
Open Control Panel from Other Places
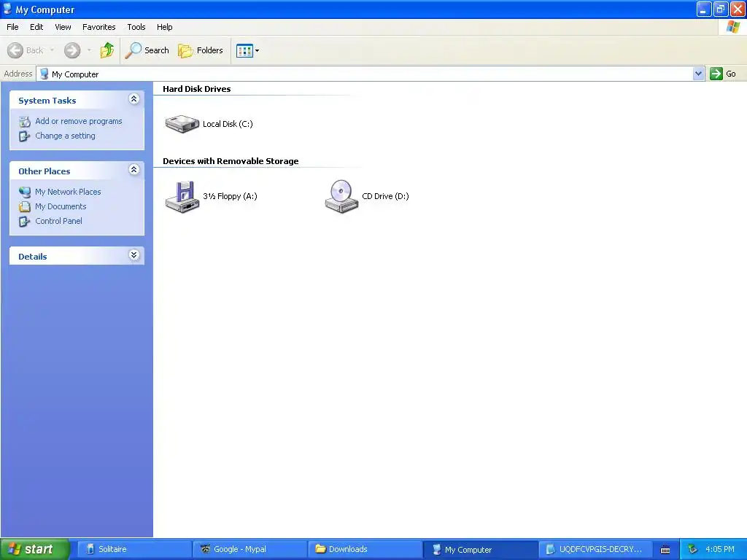point(58,221)
